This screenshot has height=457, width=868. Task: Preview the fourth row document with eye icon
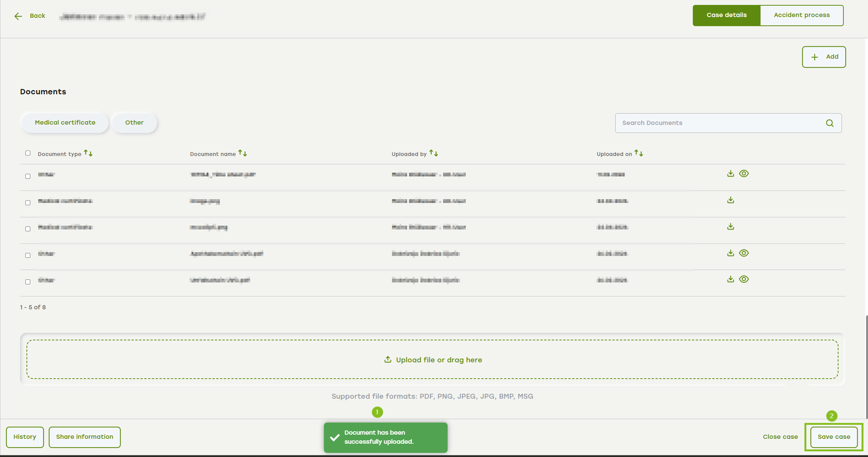744,253
